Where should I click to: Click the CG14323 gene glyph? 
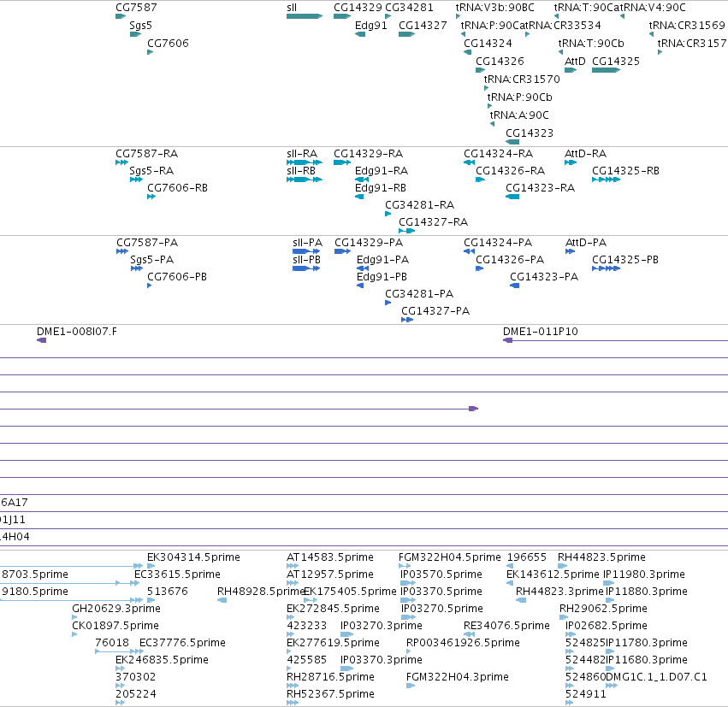512,142
